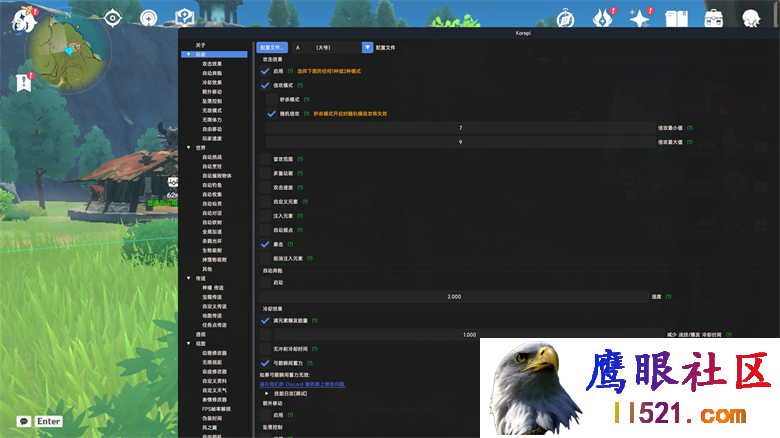
Task: Select 杀戮光环 in the sidebar
Action: 212,241
